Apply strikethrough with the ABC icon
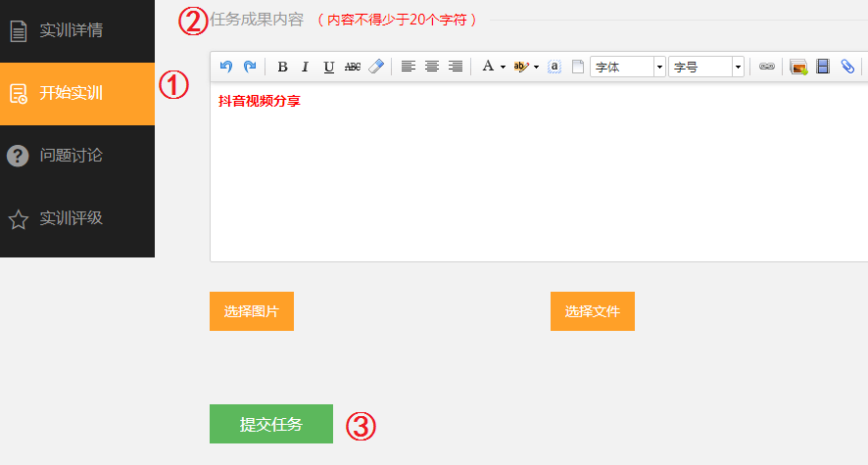 [x=353, y=67]
